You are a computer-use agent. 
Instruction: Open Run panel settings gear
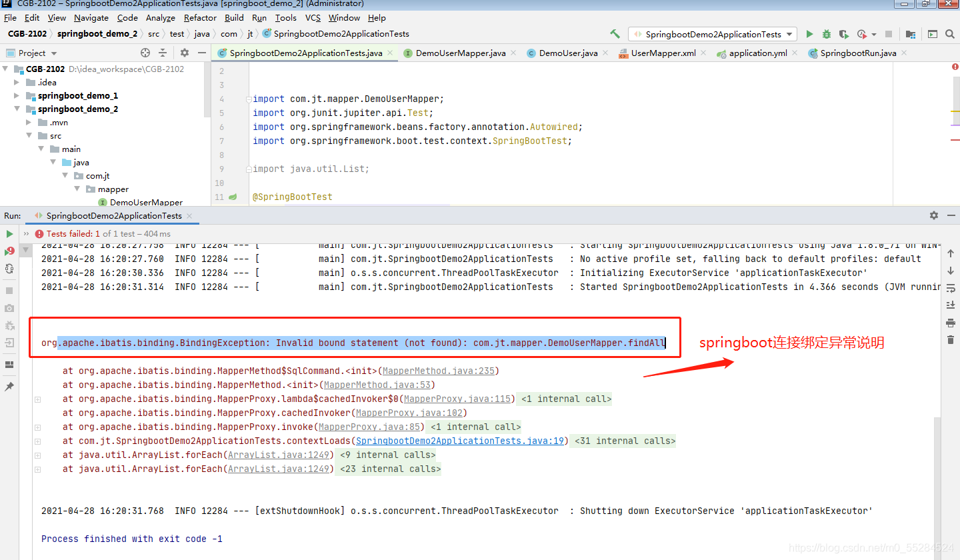tap(934, 215)
